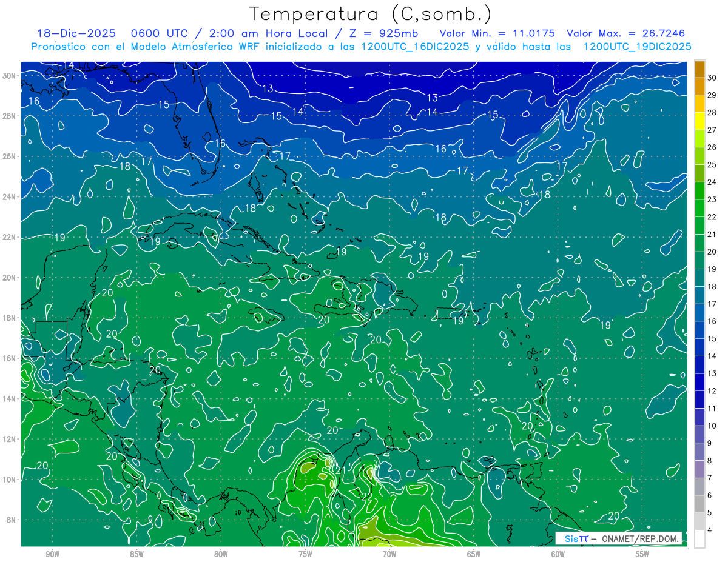Click the 22N latitude axis label
728x562 pixels.
10,237
